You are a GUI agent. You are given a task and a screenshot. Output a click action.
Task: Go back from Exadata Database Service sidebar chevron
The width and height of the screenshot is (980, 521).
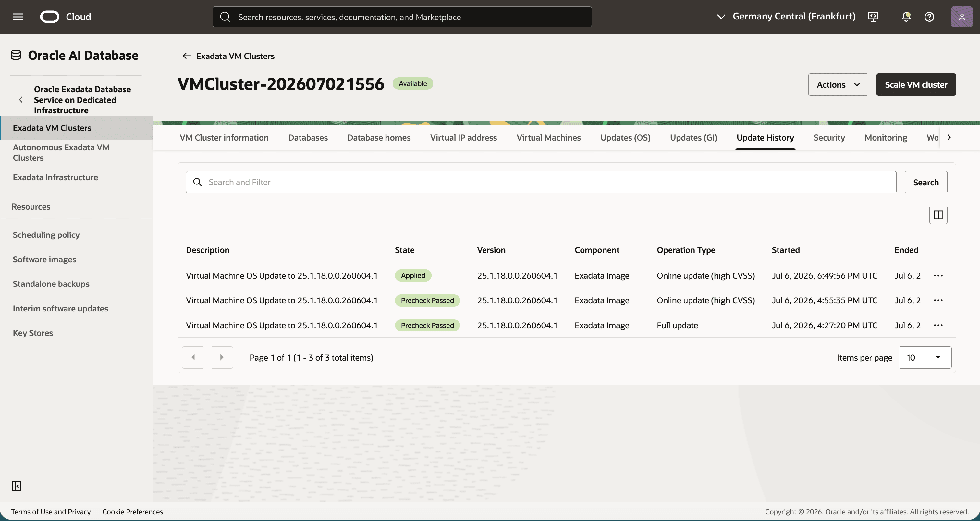[x=20, y=100]
